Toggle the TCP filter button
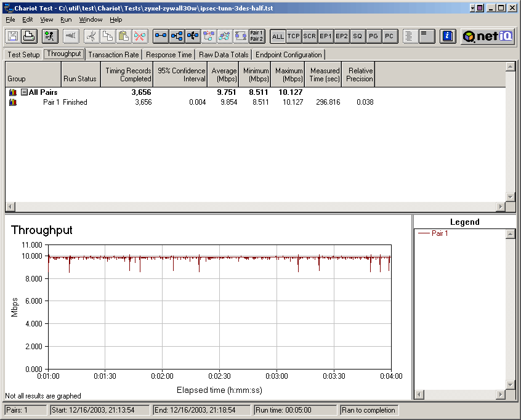Image resolution: width=521 pixels, height=420 pixels. 294,36
